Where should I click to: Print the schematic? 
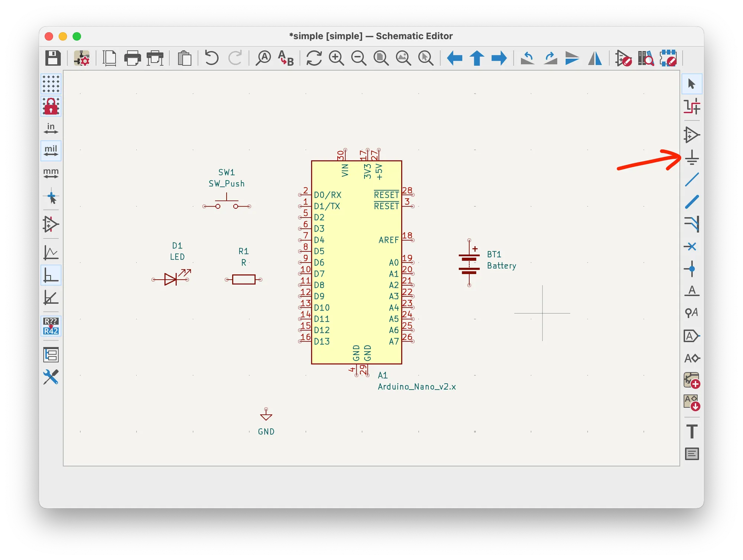click(x=132, y=58)
